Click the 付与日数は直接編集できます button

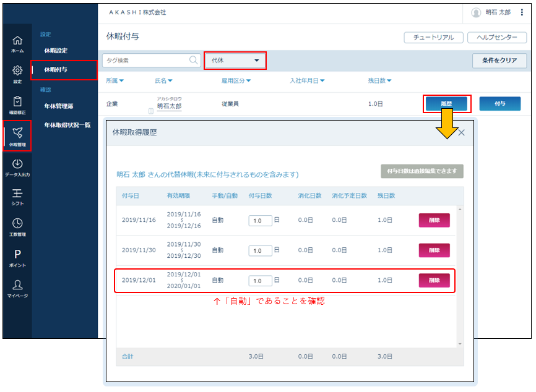[x=422, y=171]
